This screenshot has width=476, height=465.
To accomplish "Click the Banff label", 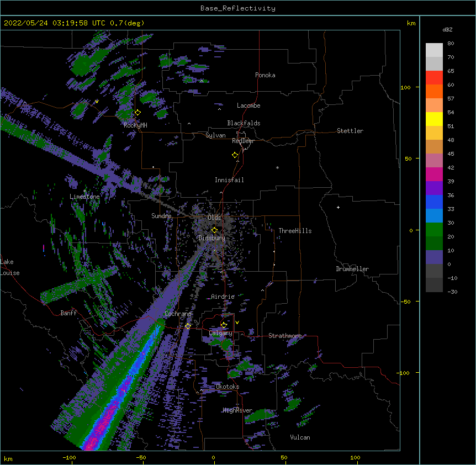I will coord(68,313).
